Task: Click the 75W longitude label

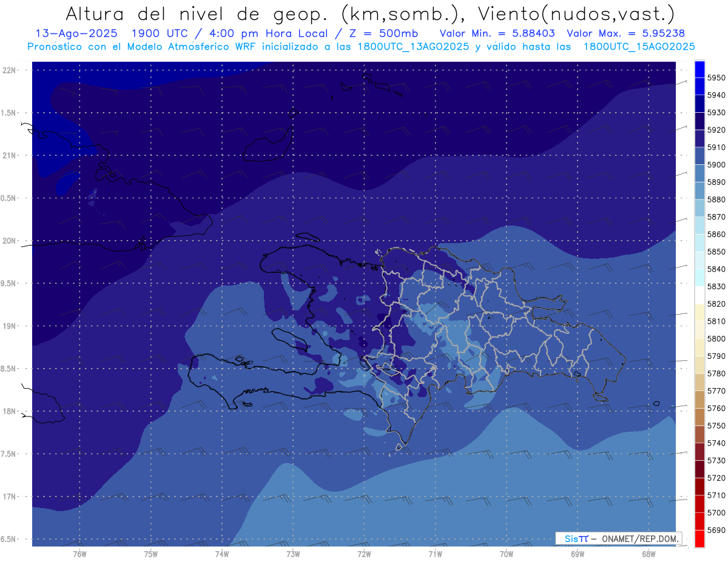Action: (x=151, y=554)
